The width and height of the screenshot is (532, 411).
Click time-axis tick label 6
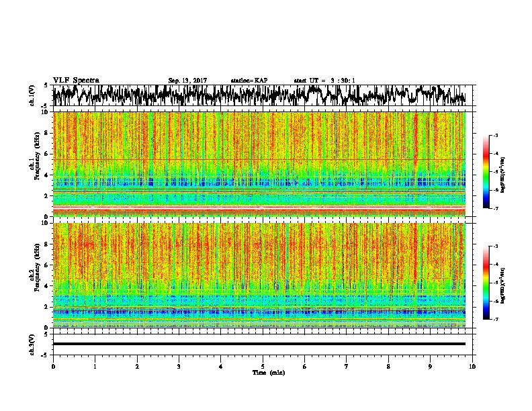point(305,367)
